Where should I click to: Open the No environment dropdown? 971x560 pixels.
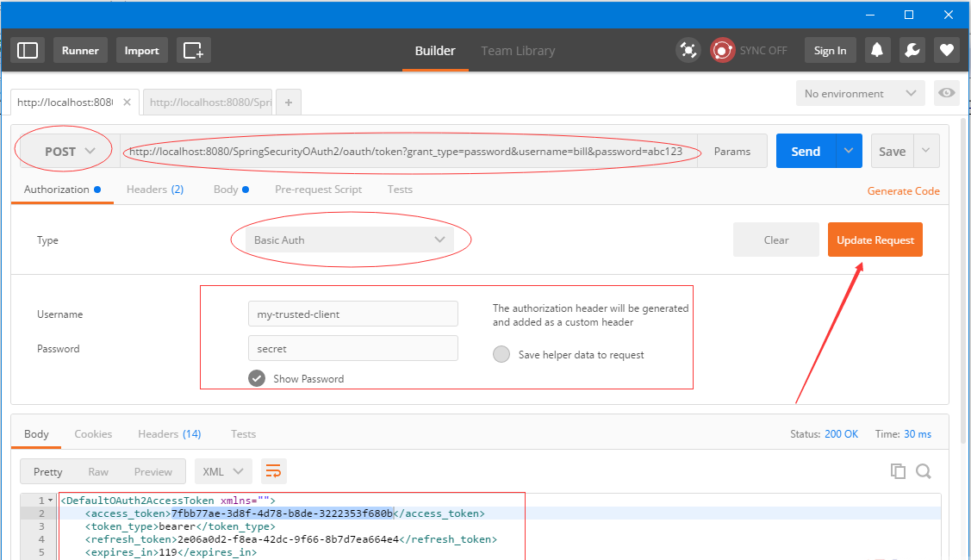[x=860, y=94]
